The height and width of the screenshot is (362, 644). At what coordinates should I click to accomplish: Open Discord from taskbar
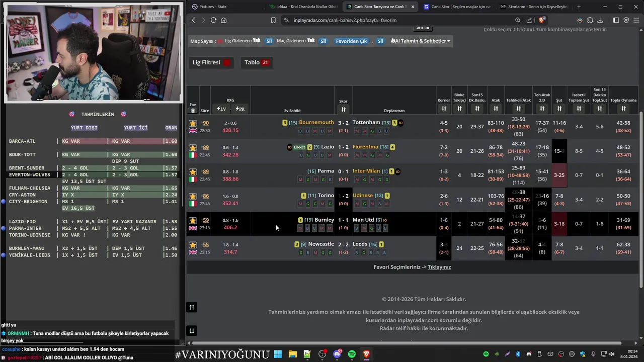pos(337,354)
